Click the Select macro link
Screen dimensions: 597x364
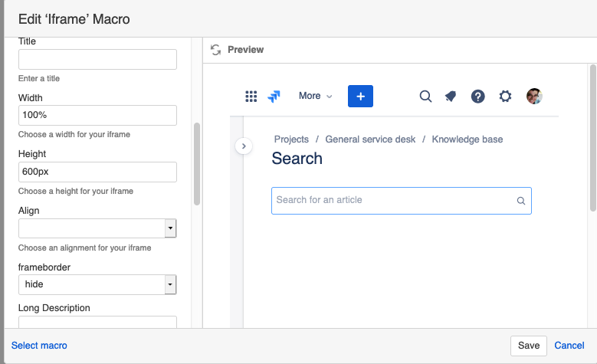pyautogui.click(x=39, y=346)
